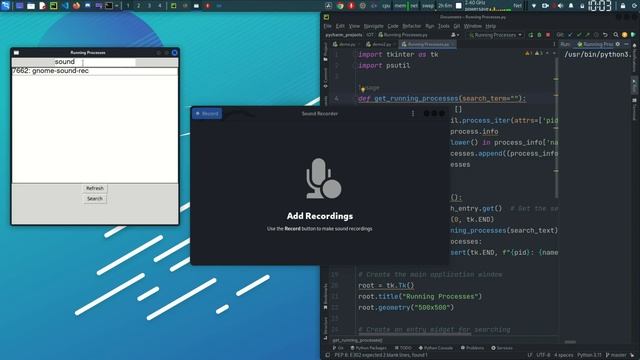Expand the 'Running Processes' run configuration dropdown
Image resolution: width=640 pixels, height=360 pixels.
tap(496, 35)
